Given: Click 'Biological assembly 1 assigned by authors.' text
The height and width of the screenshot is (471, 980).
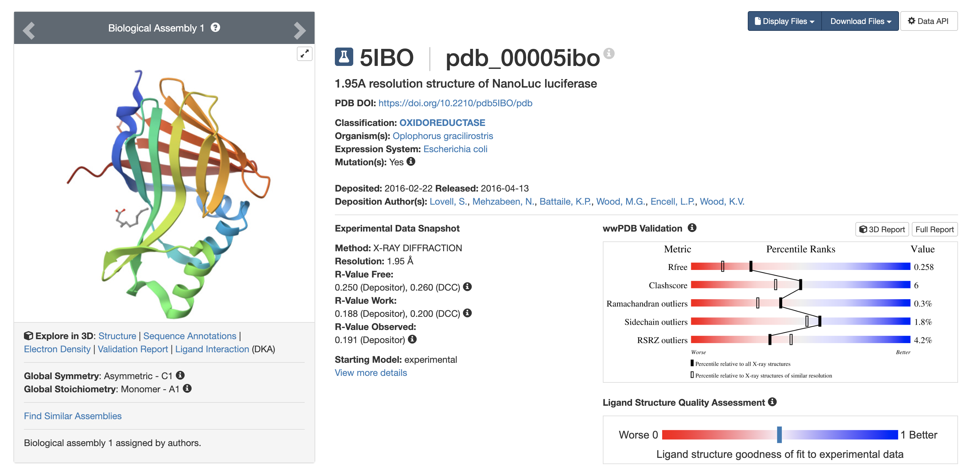Looking at the screenshot, I should pyautogui.click(x=112, y=443).
